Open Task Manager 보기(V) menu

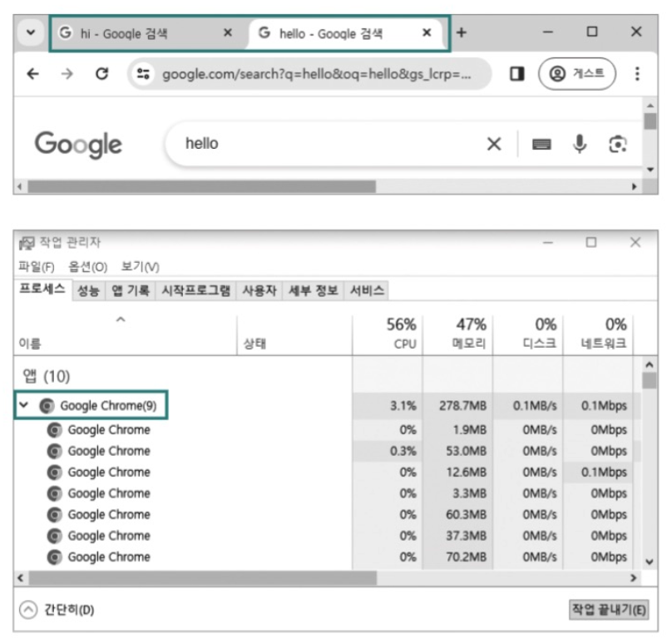141,267
